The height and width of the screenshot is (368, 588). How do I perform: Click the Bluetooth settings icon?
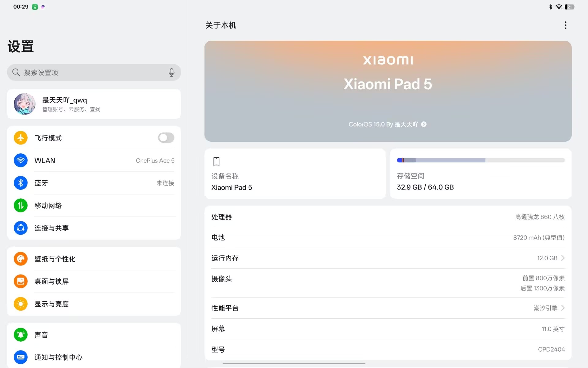click(21, 183)
